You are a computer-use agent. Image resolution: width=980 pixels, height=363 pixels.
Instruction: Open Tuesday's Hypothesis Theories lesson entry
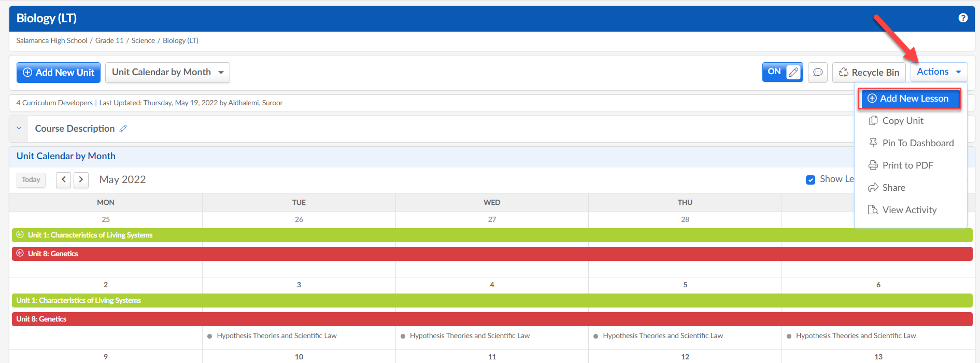(x=276, y=336)
